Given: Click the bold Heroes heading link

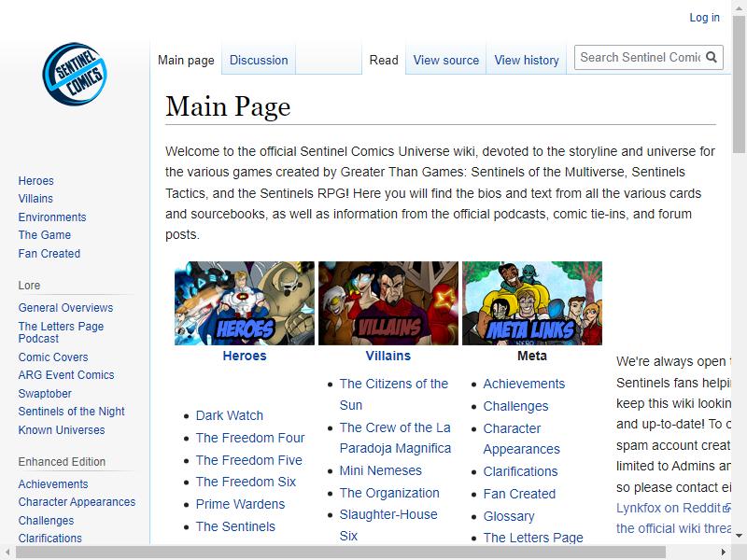Looking at the screenshot, I should 245,356.
